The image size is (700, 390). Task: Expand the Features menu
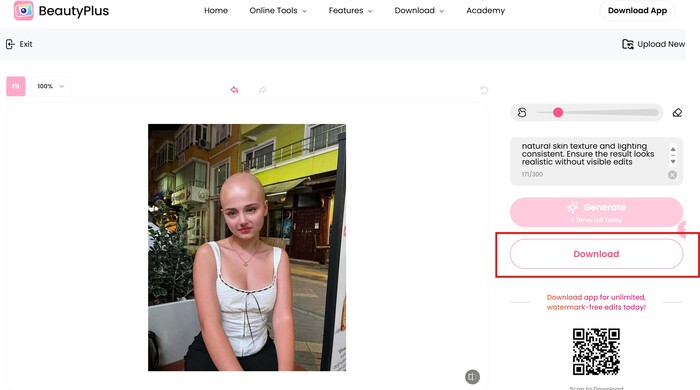coord(350,10)
